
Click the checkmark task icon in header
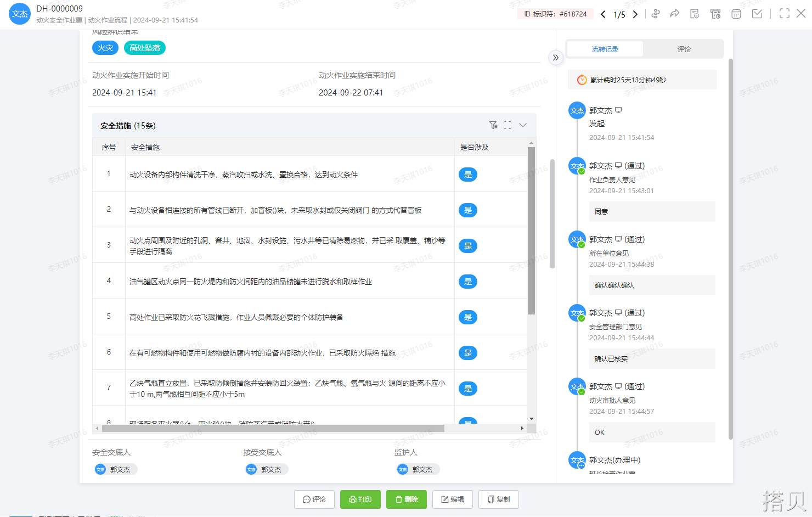pos(757,14)
